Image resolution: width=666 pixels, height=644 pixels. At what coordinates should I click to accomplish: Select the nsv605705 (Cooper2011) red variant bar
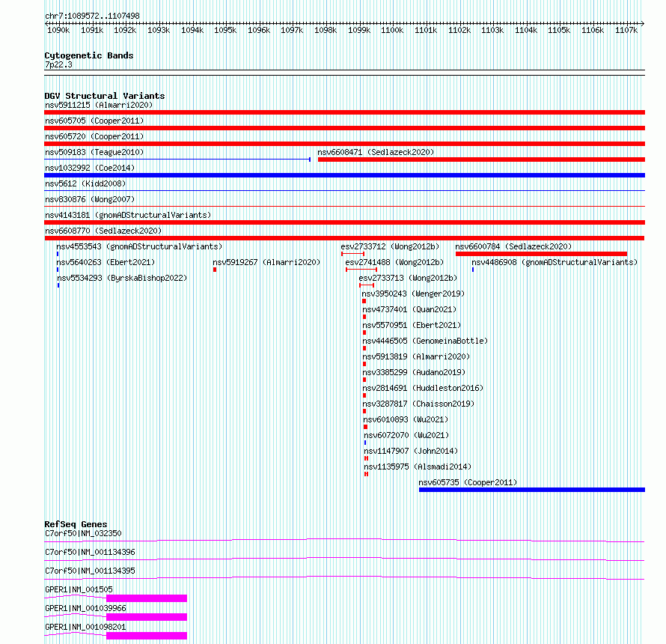click(x=344, y=128)
